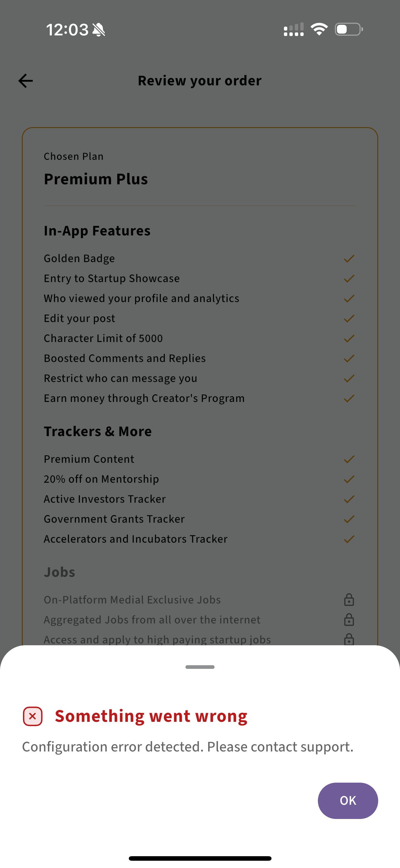Click the checkmark beside Premium Content
Viewport: 400px width, 868px height.
coord(349,459)
